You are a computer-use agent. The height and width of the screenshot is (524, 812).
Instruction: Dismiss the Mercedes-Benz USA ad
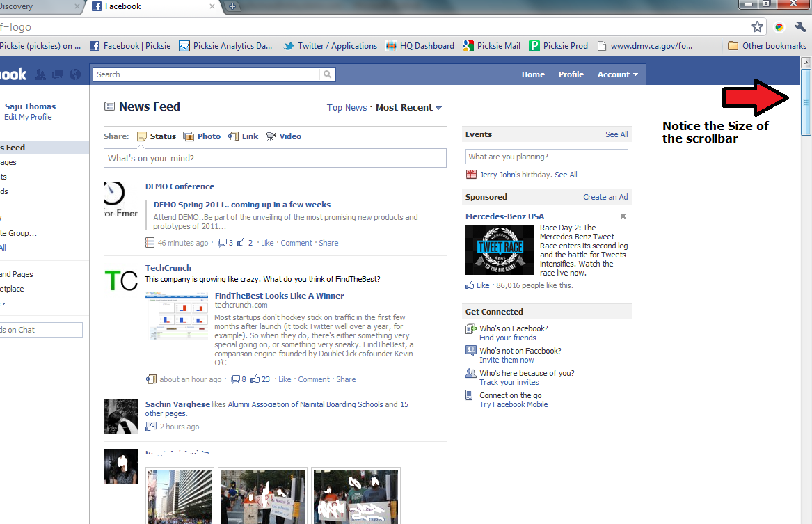pyautogui.click(x=623, y=216)
